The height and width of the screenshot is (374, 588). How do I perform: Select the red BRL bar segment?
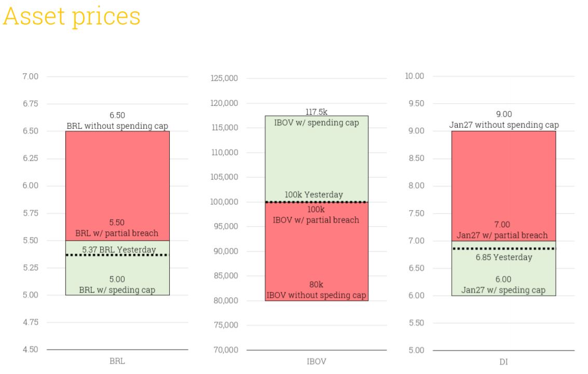pyautogui.click(x=117, y=186)
